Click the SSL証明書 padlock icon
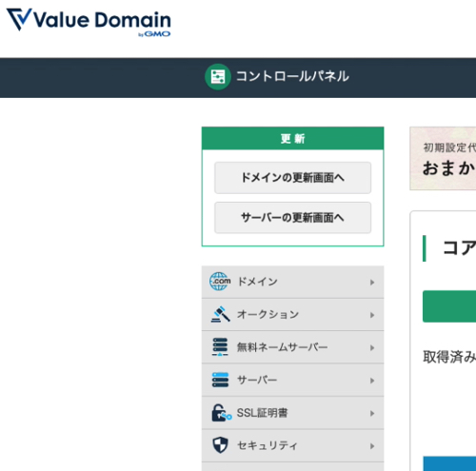The image size is (476, 471). coord(221,413)
